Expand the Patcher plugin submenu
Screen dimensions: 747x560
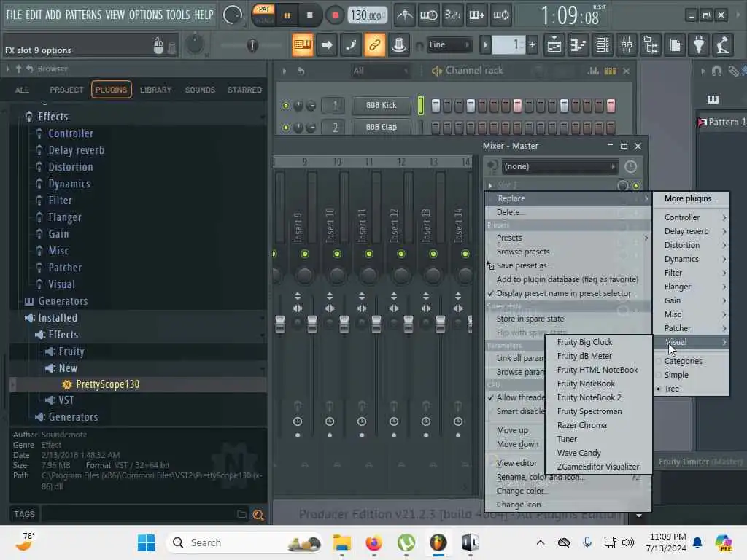pos(691,328)
